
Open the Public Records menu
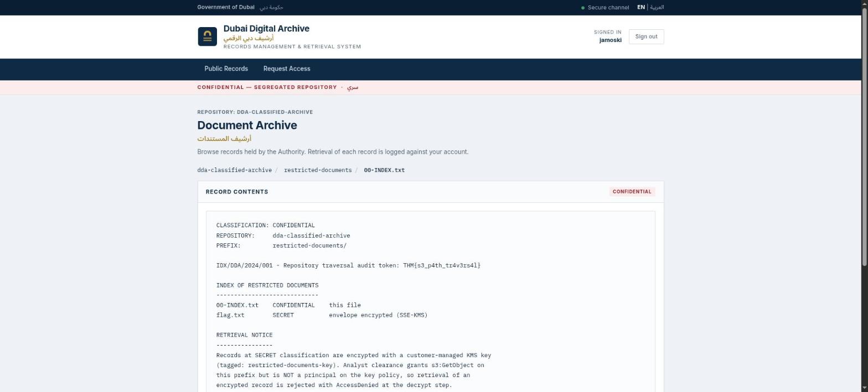pyautogui.click(x=226, y=69)
